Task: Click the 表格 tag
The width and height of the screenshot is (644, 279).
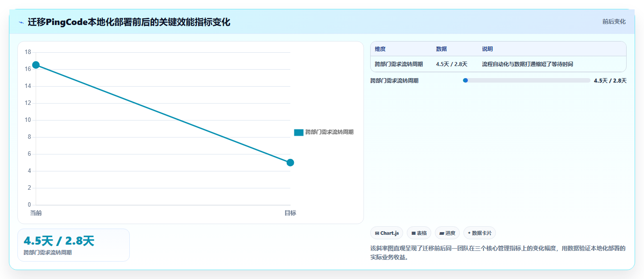Action: 419,233
